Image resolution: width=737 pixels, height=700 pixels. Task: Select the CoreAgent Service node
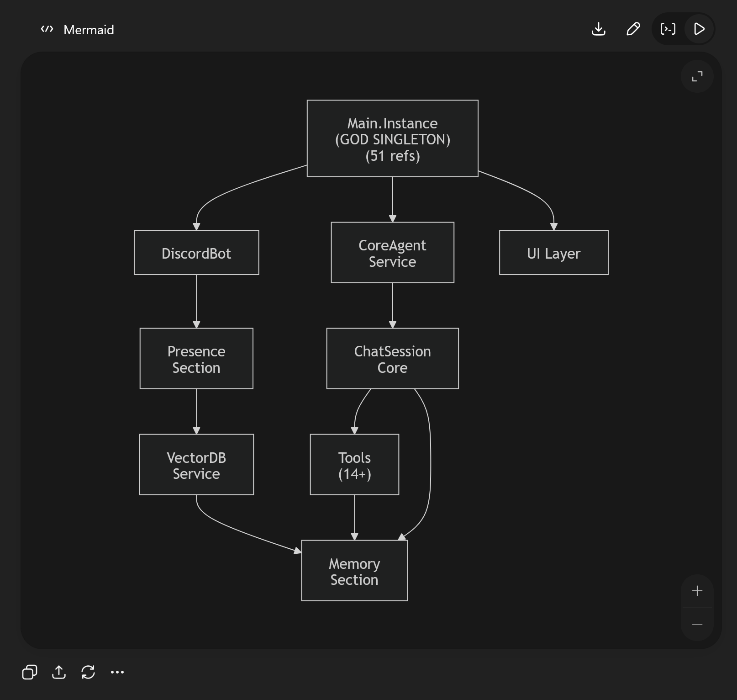(x=393, y=253)
